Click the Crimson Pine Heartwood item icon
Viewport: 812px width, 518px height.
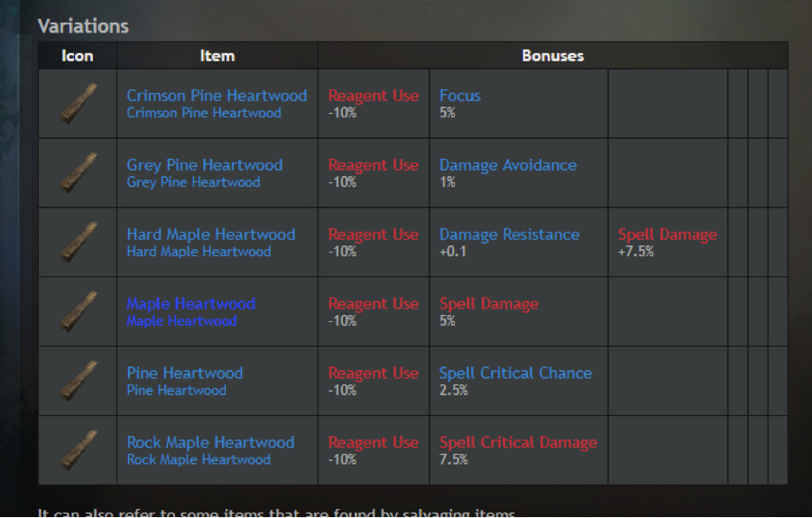coord(78,103)
